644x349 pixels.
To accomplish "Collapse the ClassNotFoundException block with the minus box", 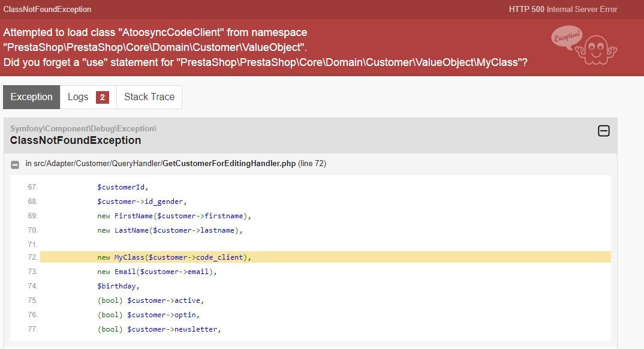I will tap(604, 131).
